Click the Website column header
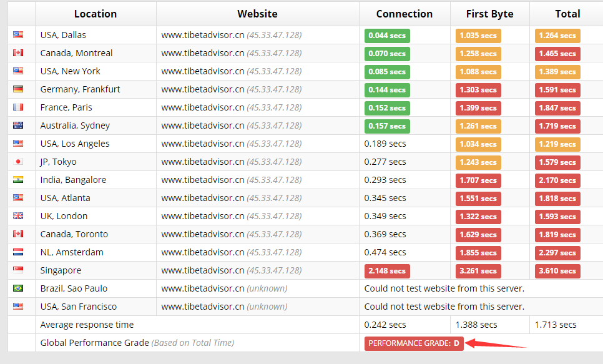The height and width of the screenshot is (364, 603). coord(258,14)
